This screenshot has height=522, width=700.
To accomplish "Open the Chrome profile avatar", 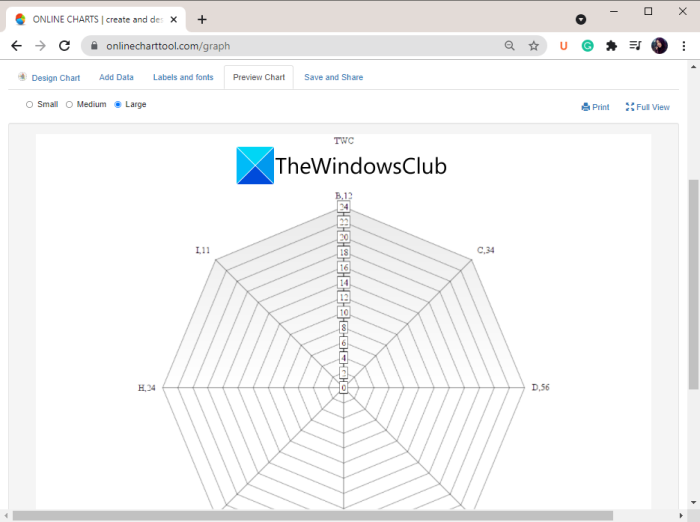I will pyautogui.click(x=659, y=46).
